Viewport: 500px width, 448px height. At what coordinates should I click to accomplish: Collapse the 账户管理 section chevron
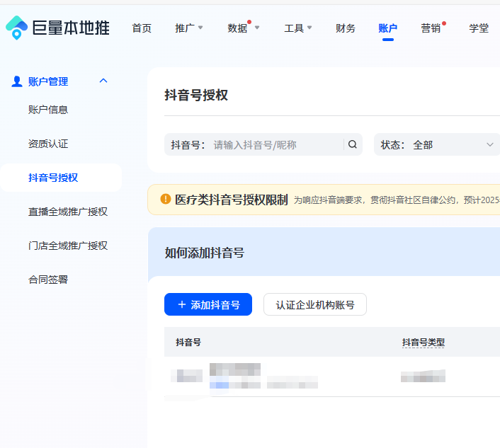[x=103, y=81]
